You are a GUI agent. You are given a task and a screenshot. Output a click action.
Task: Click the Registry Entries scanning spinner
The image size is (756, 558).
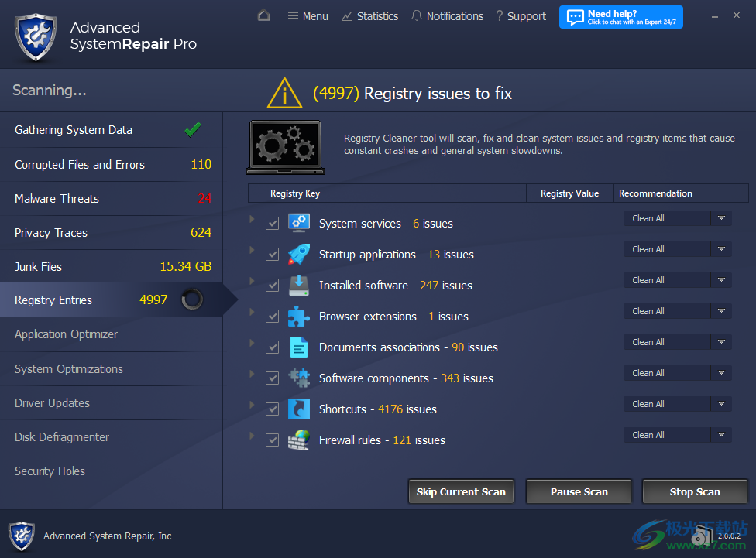coord(192,300)
